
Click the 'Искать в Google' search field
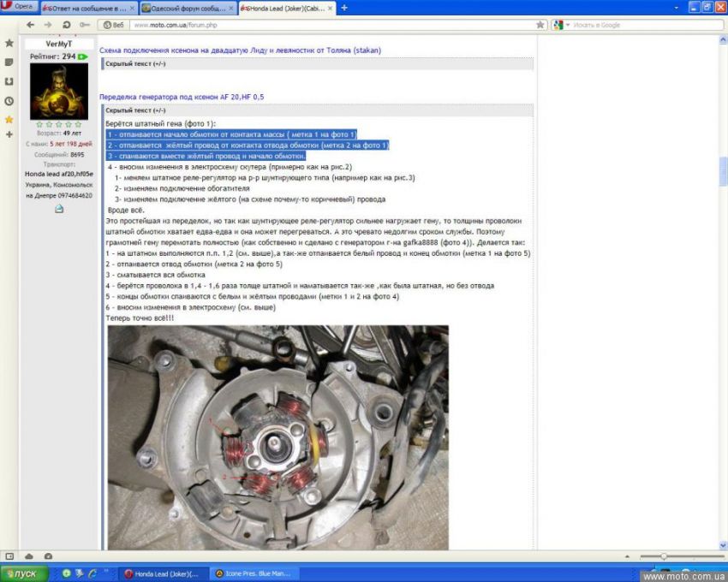pyautogui.click(x=647, y=25)
